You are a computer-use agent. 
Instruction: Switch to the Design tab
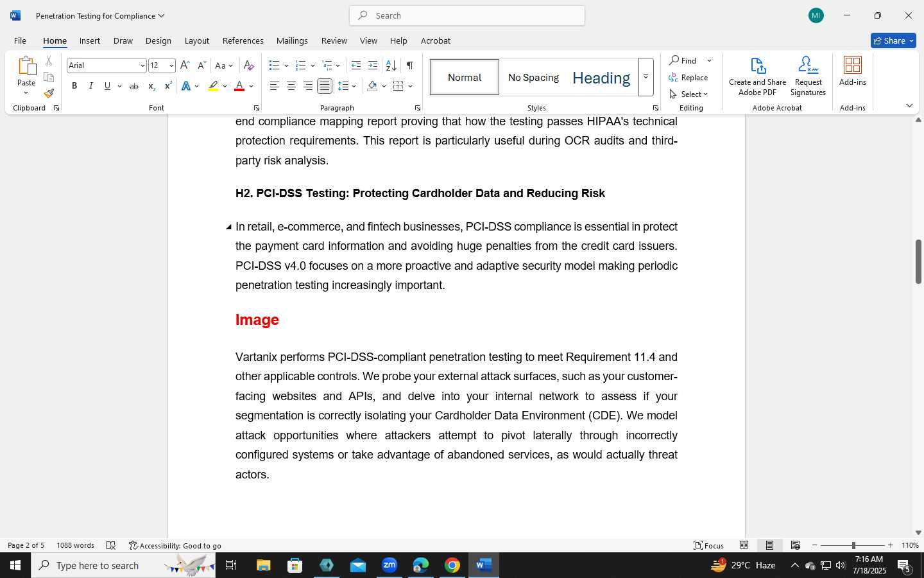tap(158, 40)
